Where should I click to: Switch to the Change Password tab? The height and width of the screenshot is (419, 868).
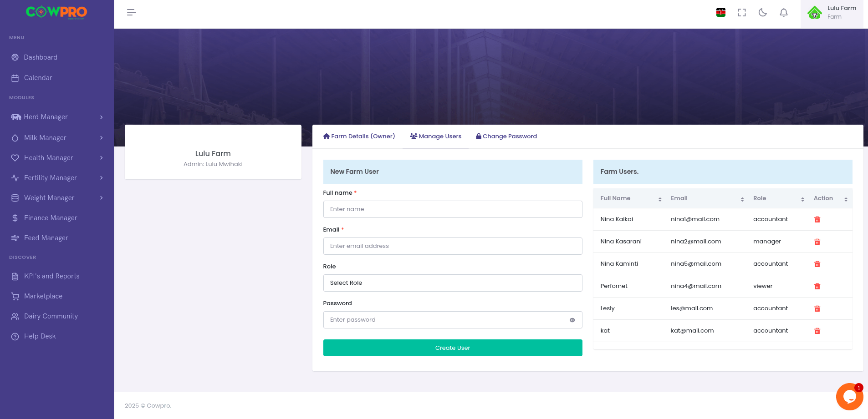pyautogui.click(x=506, y=136)
